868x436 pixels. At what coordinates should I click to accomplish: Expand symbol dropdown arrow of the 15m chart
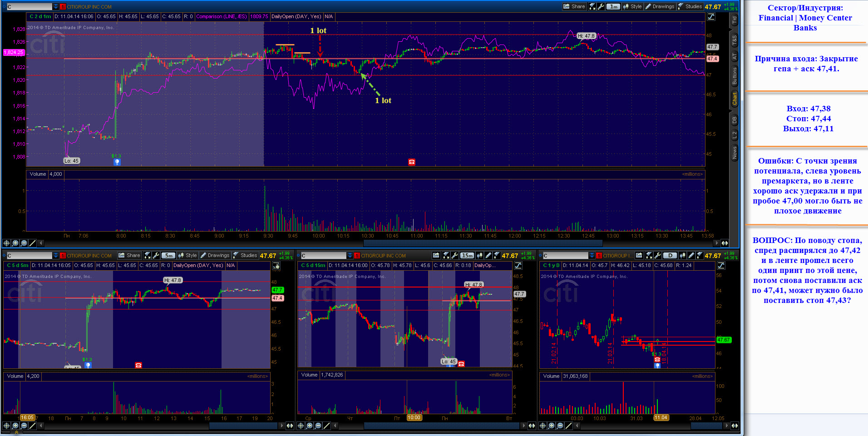click(x=350, y=256)
